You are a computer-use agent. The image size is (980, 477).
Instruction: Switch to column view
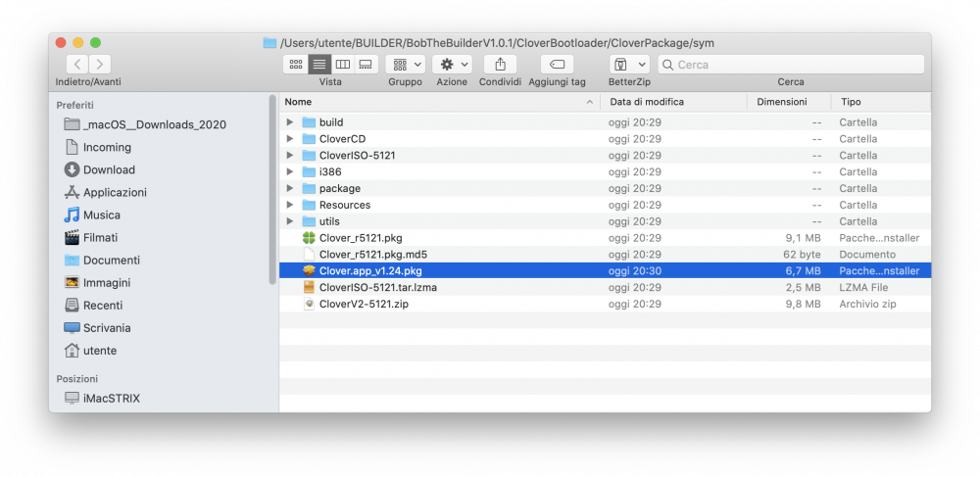[x=342, y=65]
